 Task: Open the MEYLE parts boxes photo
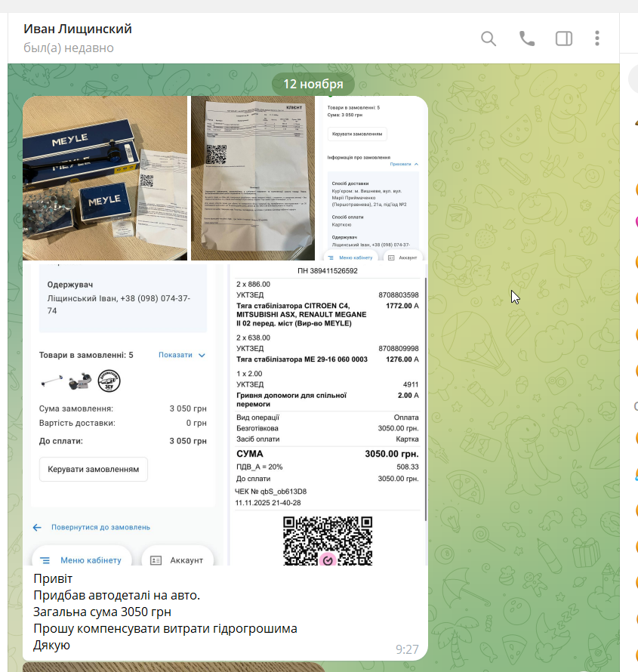pos(105,178)
